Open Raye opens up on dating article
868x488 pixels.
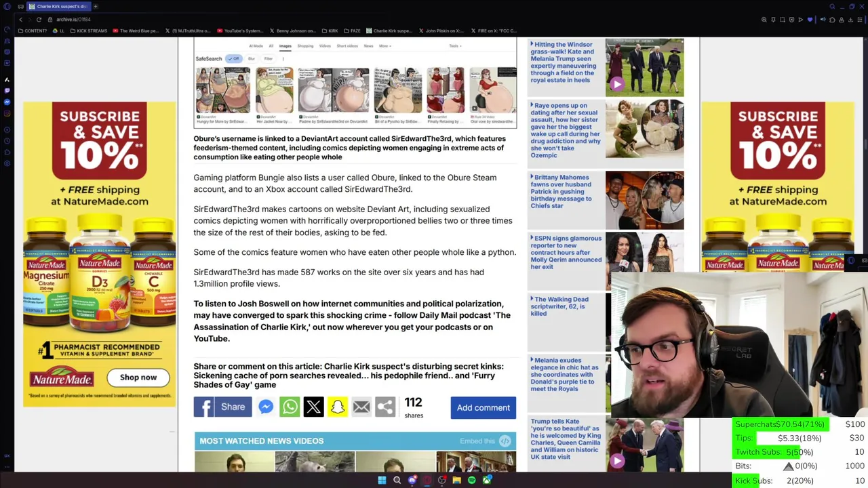566,130
